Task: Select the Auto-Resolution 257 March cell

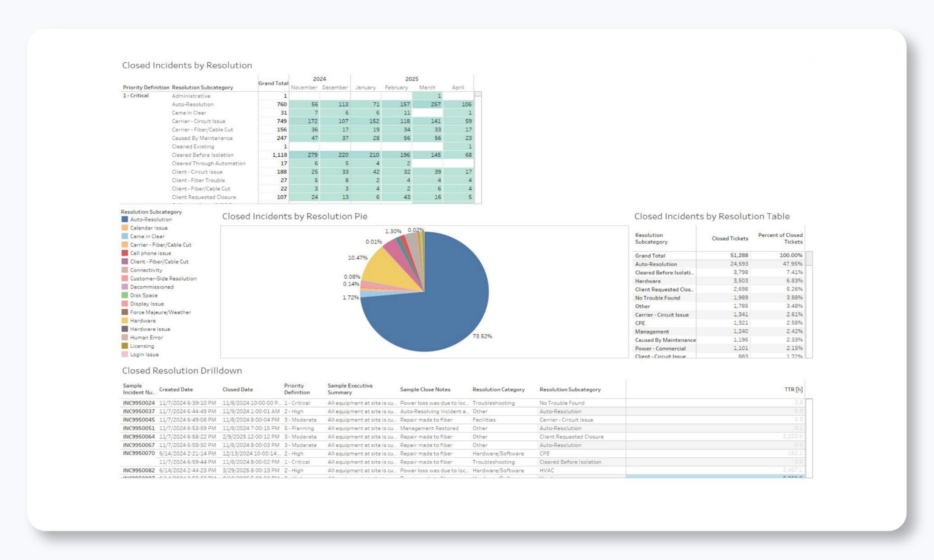Action: click(x=428, y=104)
